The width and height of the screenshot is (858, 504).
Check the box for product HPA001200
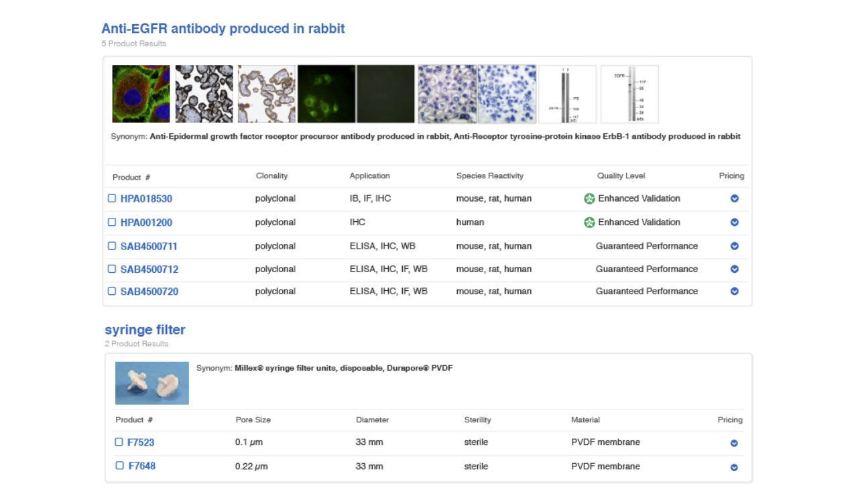(112, 222)
